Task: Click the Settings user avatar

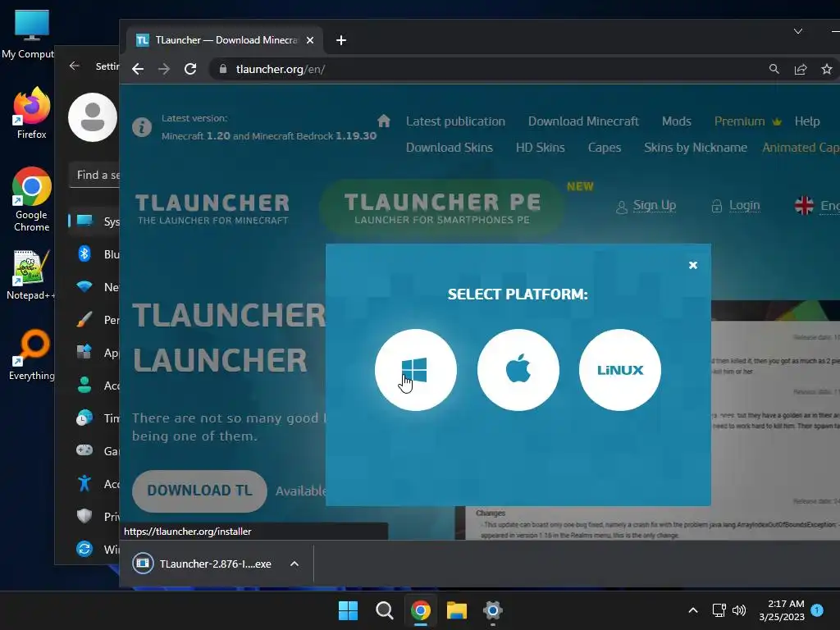Action: coord(93,117)
